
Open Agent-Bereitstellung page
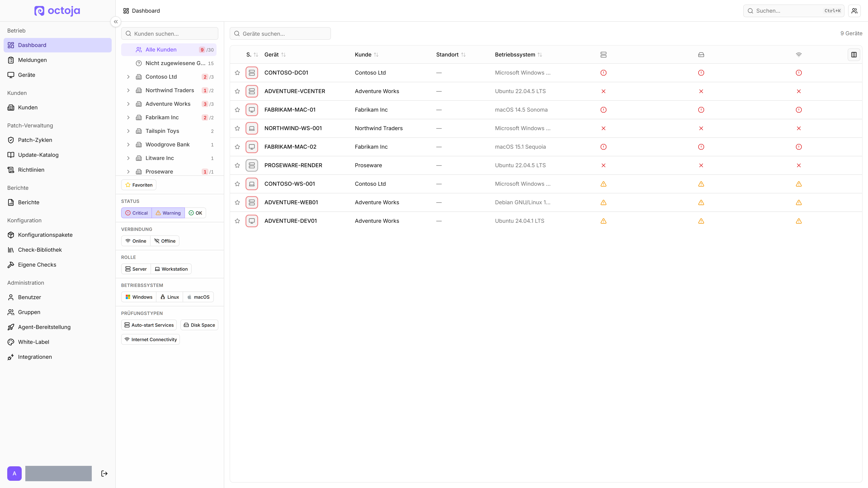point(58,327)
